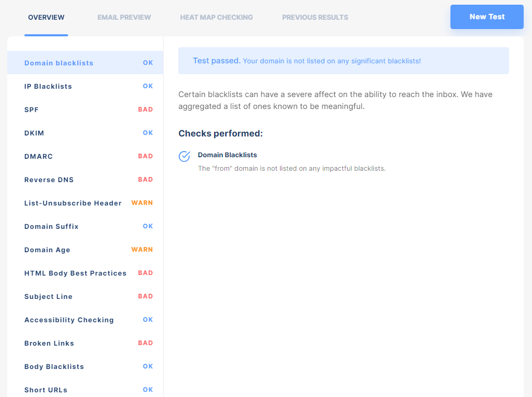Open the Heat Map Checking tab

click(x=217, y=17)
